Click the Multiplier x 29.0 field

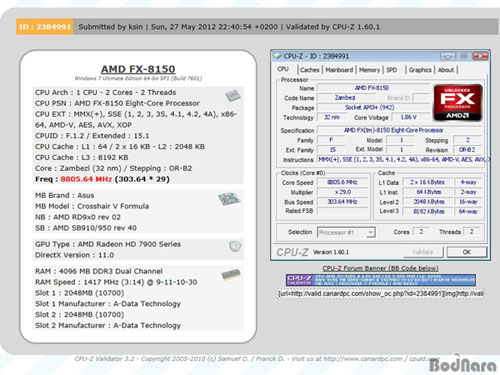tap(342, 192)
